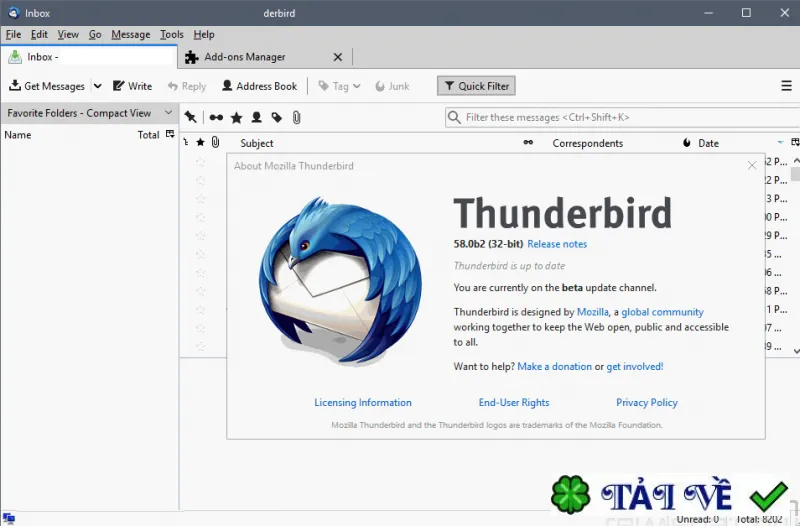Viewport: 800px width, 526px height.
Task: Click the Filter these messages search box
Action: (622, 117)
